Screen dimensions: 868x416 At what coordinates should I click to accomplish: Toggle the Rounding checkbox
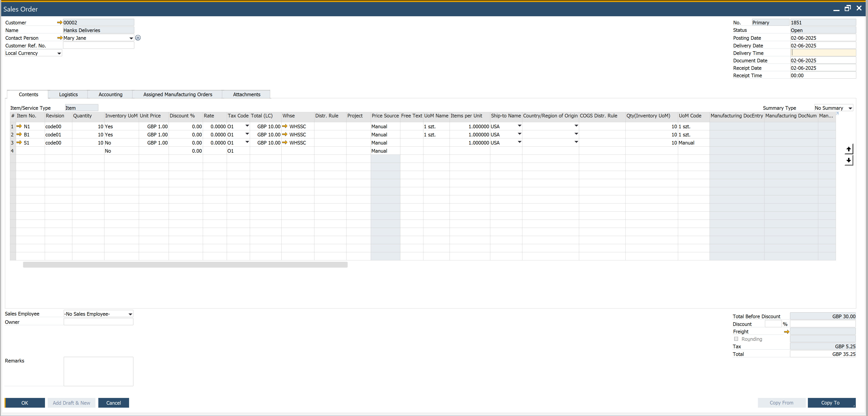(736, 339)
